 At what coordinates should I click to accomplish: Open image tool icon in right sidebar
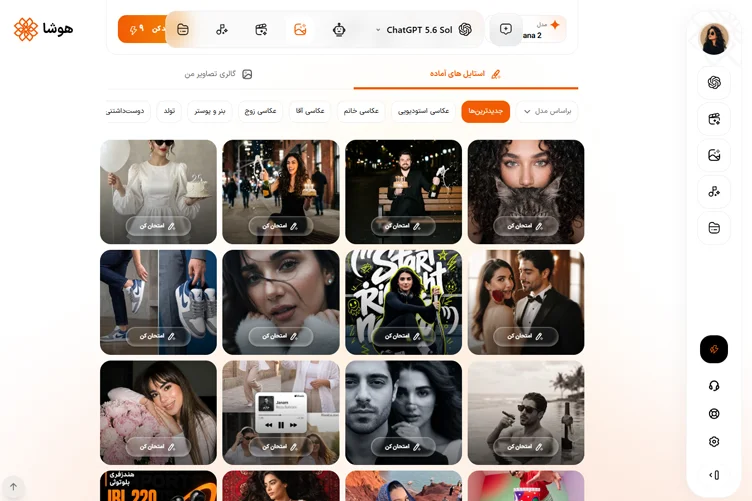pos(714,155)
